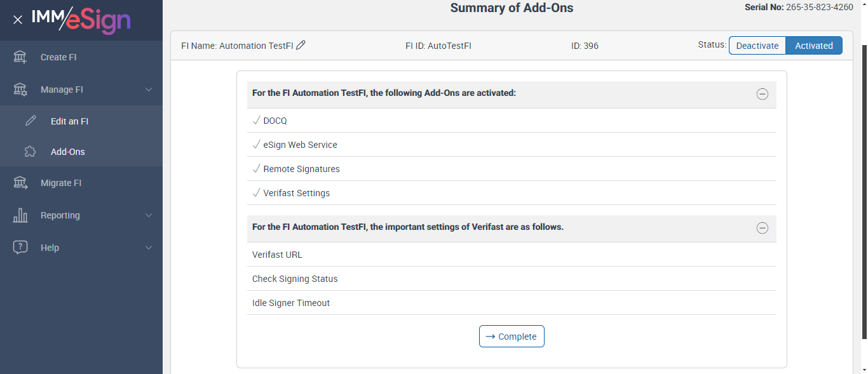This screenshot has width=868, height=374.
Task: Click the Manage FI gear-bank icon
Action: pos(20,90)
